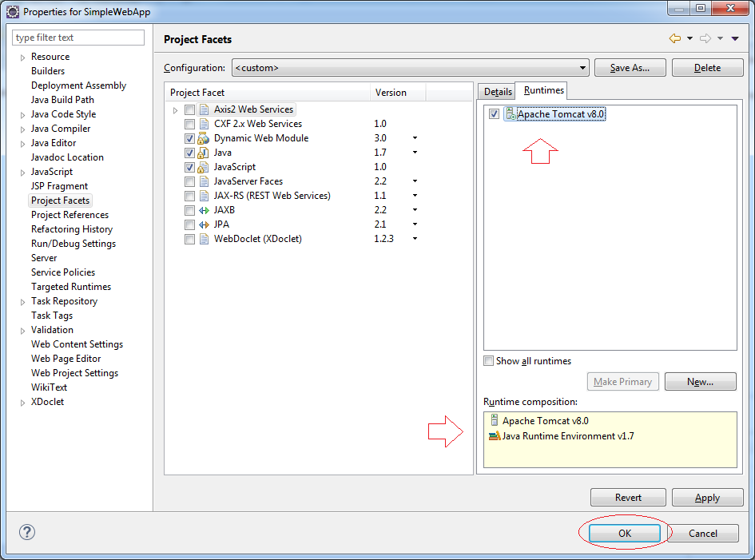Screen dimensions: 755x560
Task: Click the Delete configuration button
Action: (x=707, y=68)
